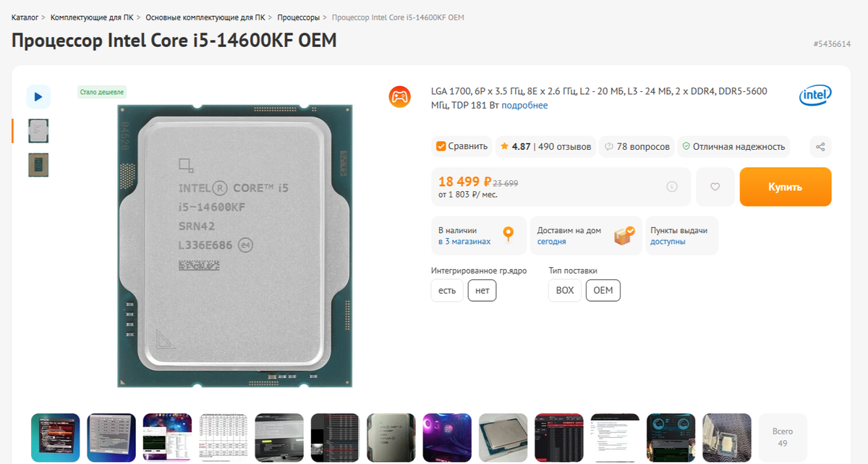Screen dimensions: 868x464
Task: Click the orange gamepad category icon
Action: (399, 96)
